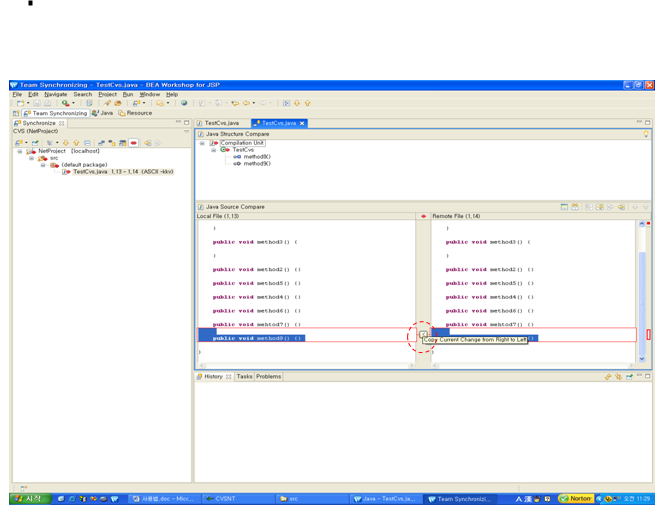
Task: Maximize the History view panel
Action: [x=647, y=376]
